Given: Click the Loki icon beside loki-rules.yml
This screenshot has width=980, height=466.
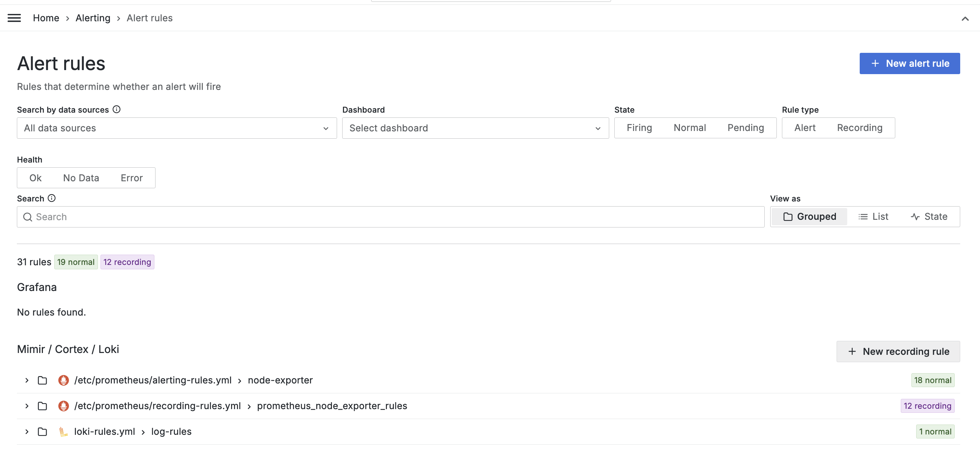Looking at the screenshot, I should 63,432.
